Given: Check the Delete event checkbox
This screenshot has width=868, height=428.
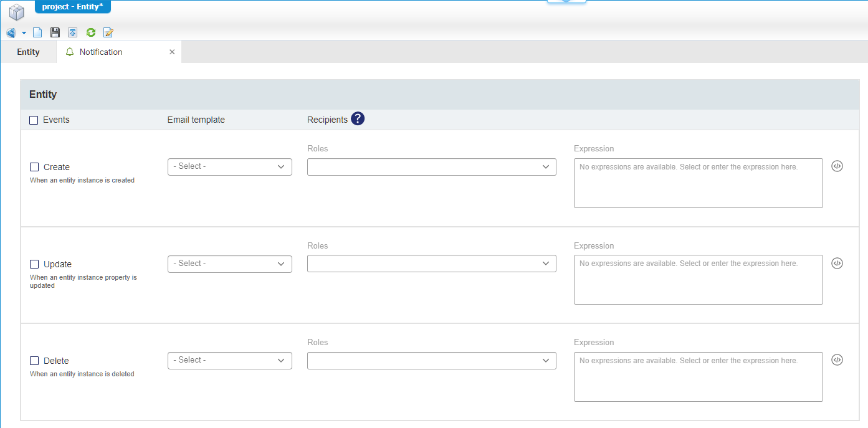Looking at the screenshot, I should click(x=34, y=361).
